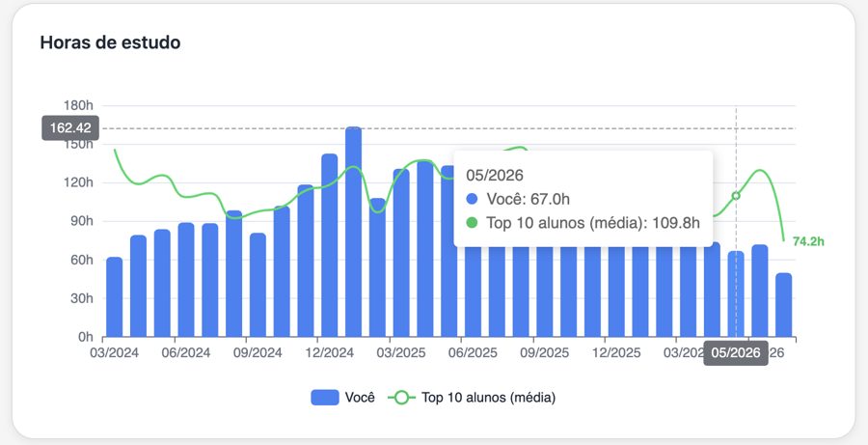Toggle the Você series in the legend
868x445 pixels.
click(342, 398)
